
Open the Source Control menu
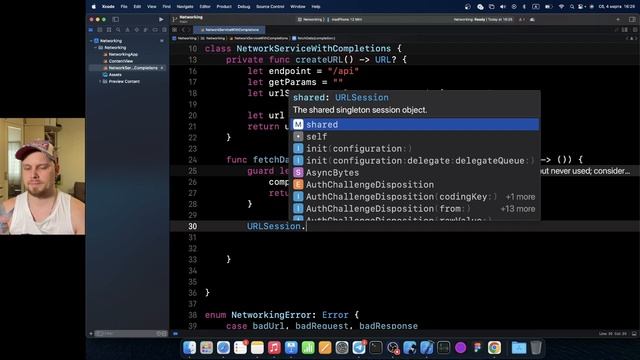270,7
